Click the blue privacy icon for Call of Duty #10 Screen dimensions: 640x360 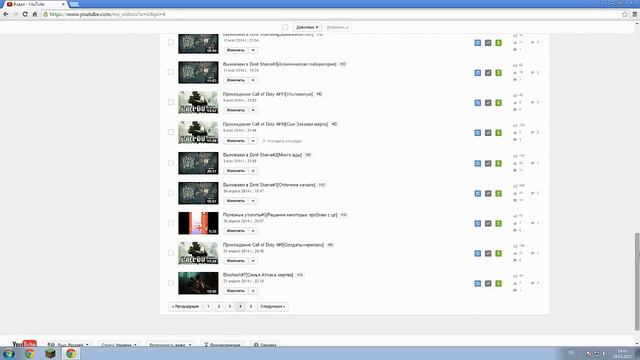[478, 133]
